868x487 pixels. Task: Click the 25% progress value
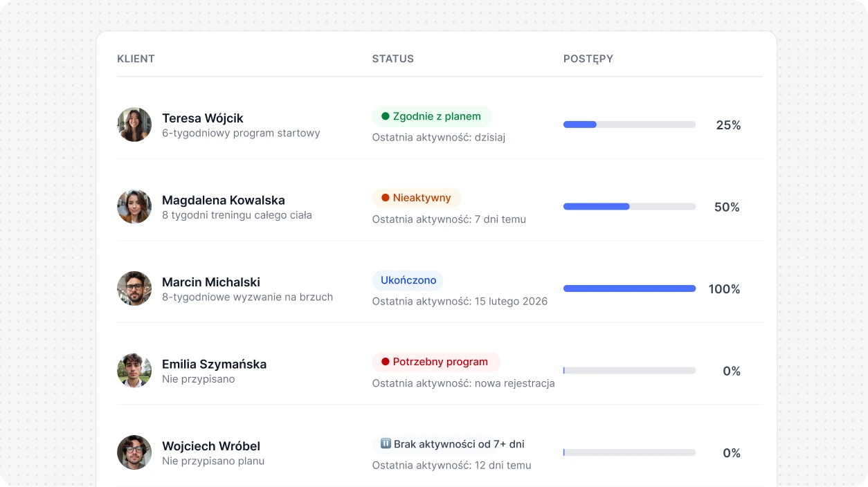pos(728,125)
